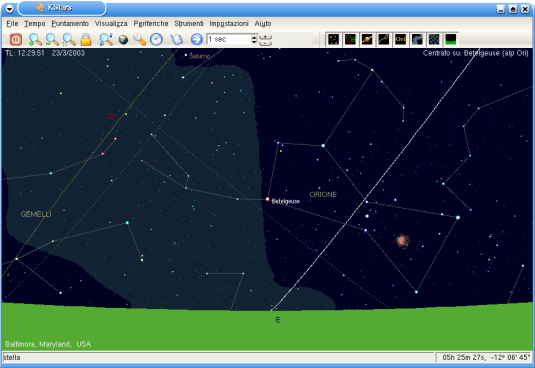Open the wrench configuration icon

(x=140, y=40)
